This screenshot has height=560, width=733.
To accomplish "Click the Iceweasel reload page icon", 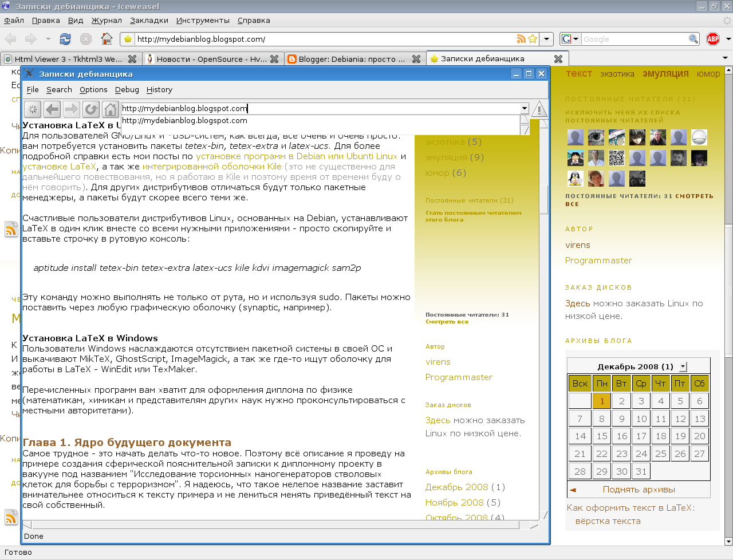I will 65,39.
